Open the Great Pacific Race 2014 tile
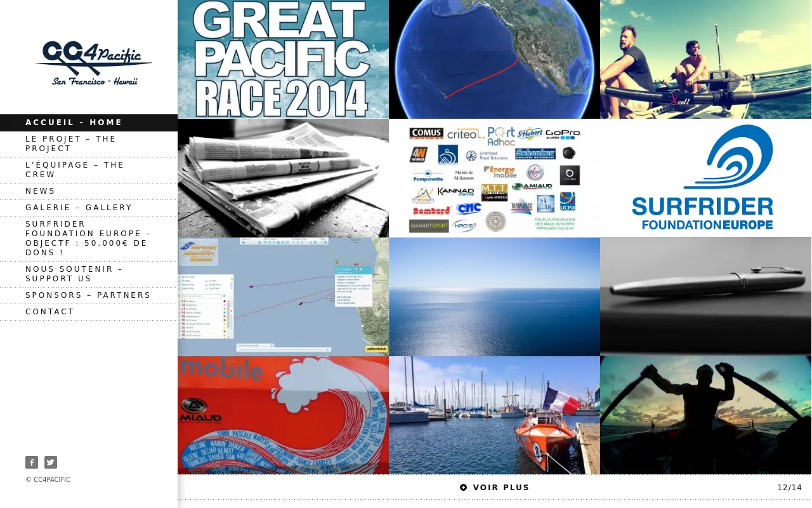Viewport: 812px width, 508px height. tap(283, 59)
